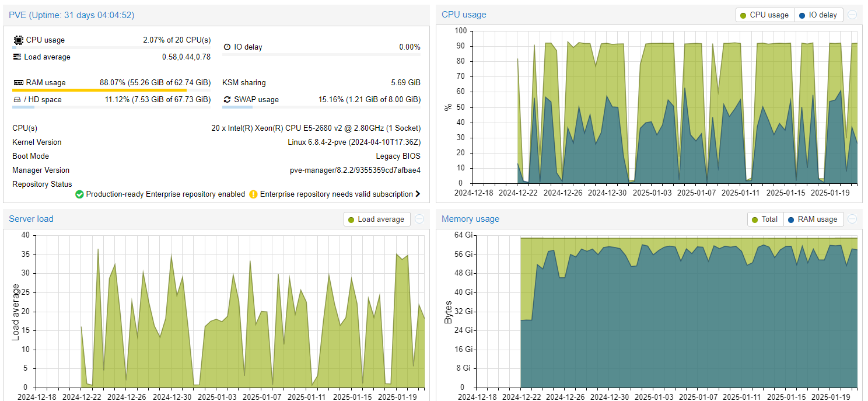The height and width of the screenshot is (401, 868).
Task: Click 'Enterprise repository needs valid subscription' text
Action: (336, 194)
